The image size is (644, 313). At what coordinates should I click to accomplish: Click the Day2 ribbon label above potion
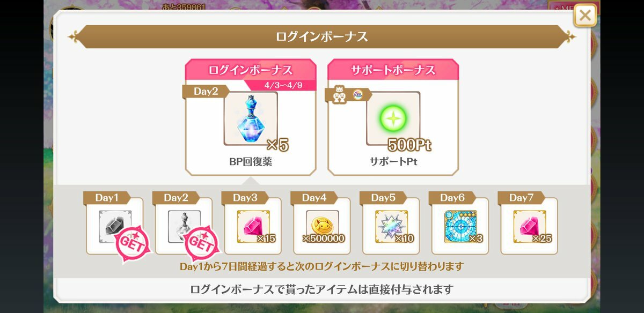pos(206,92)
